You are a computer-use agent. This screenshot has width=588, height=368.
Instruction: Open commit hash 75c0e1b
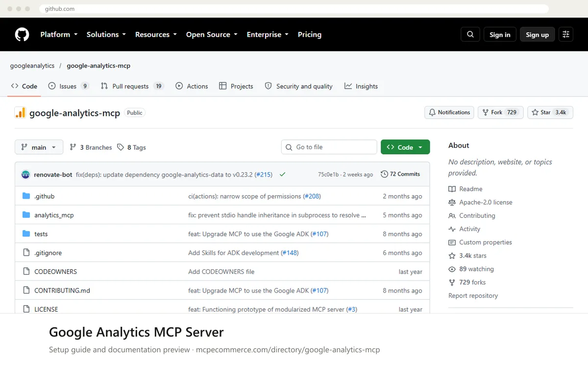point(328,174)
